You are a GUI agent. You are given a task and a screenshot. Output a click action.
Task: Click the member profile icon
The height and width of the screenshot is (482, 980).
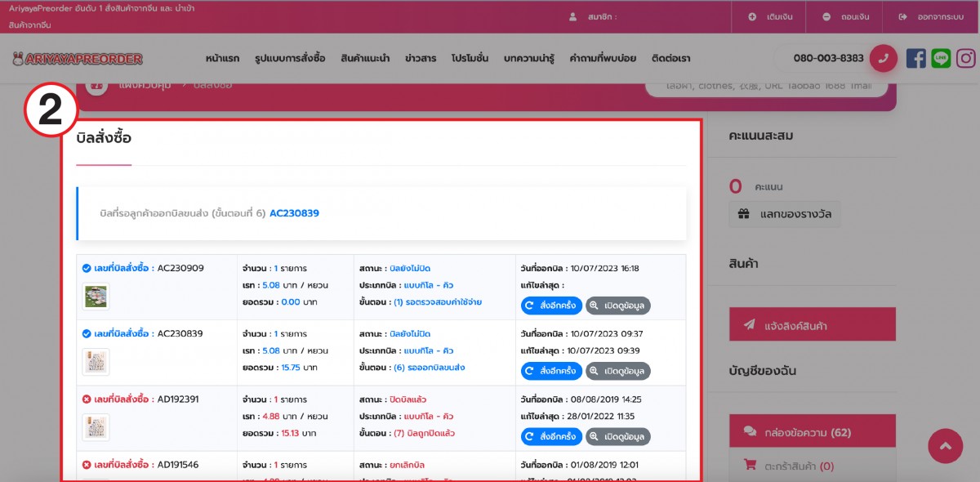tap(572, 16)
